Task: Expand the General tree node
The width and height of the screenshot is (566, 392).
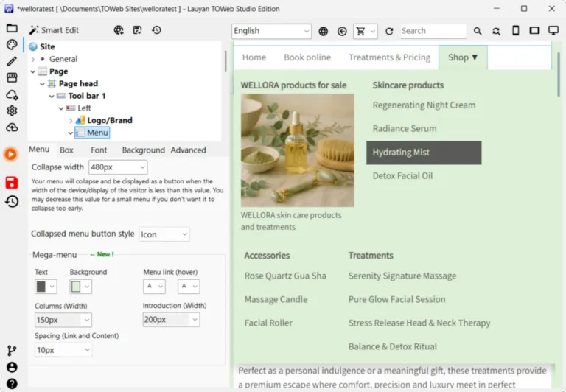Action: pos(33,59)
